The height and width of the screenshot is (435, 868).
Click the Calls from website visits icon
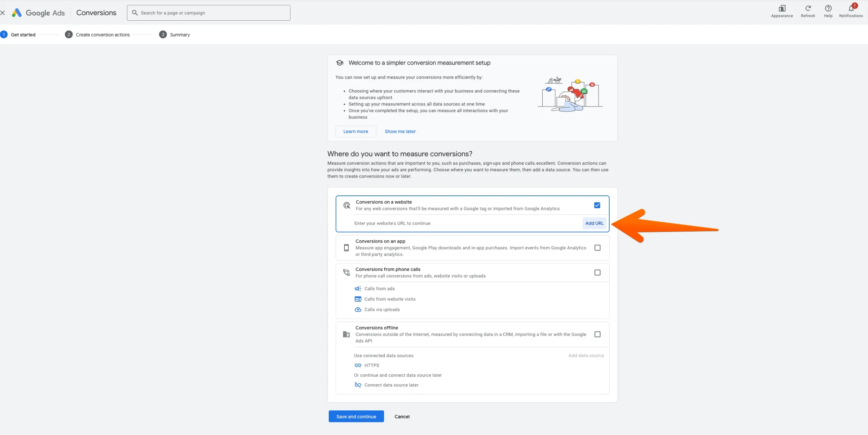click(x=358, y=299)
